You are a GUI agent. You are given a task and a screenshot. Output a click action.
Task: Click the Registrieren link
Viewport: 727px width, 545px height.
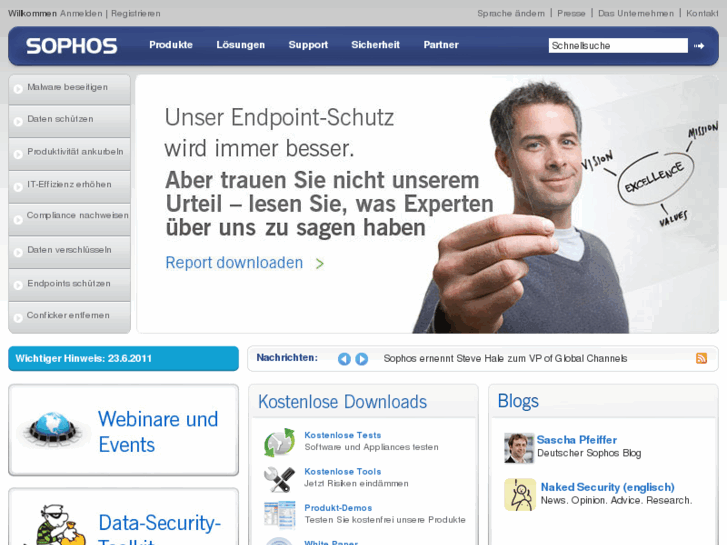pyautogui.click(x=135, y=13)
